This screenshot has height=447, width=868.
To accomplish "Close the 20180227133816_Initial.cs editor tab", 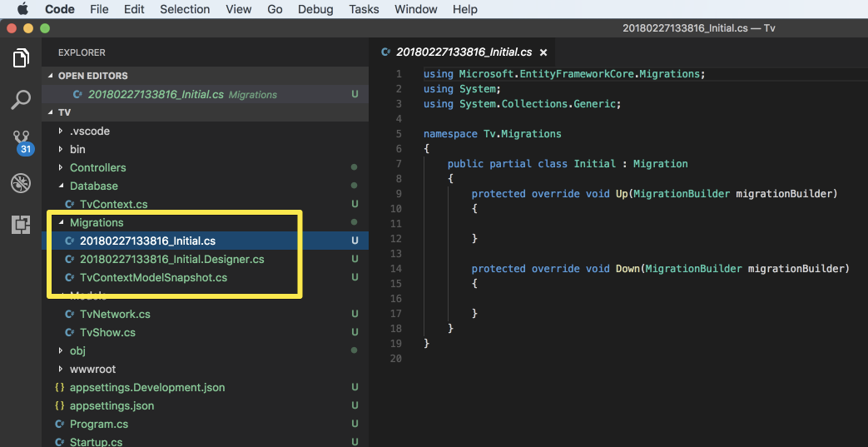I will 543,52.
